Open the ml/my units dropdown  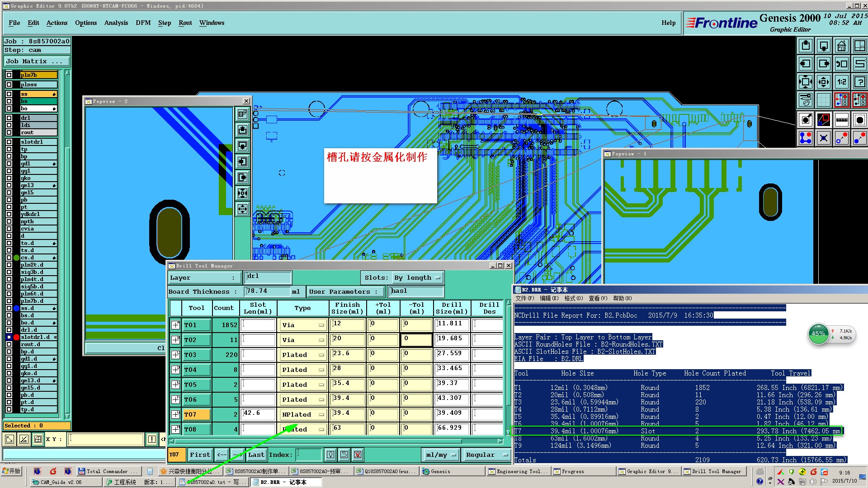(440, 455)
